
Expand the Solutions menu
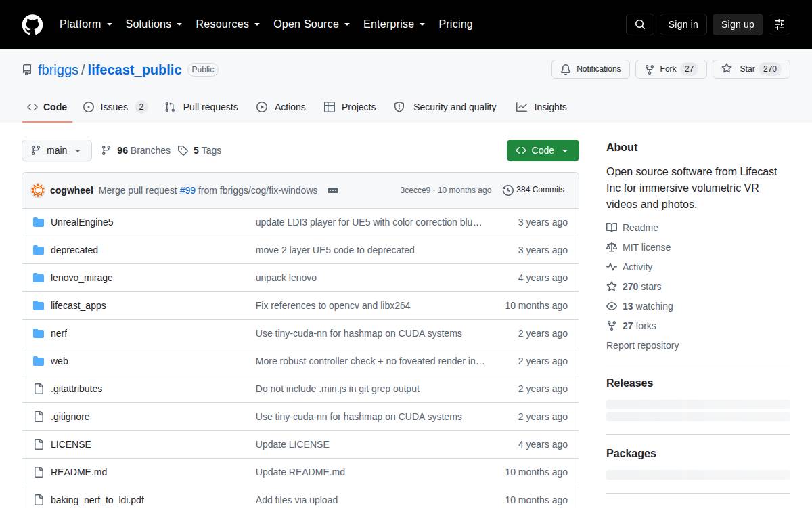[154, 24]
